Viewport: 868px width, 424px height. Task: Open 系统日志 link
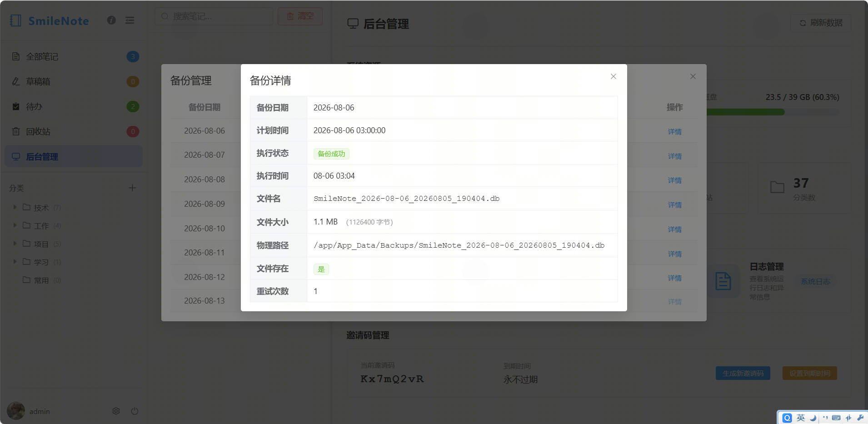pos(815,282)
